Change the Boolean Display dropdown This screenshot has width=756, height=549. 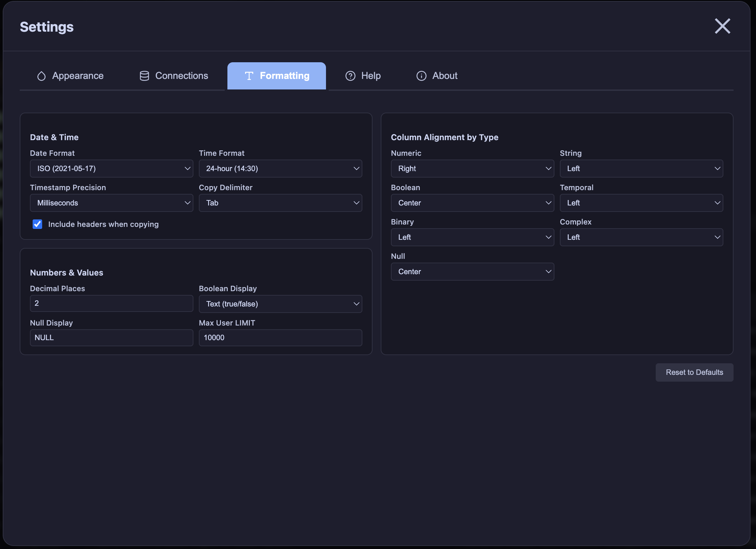[x=280, y=304]
